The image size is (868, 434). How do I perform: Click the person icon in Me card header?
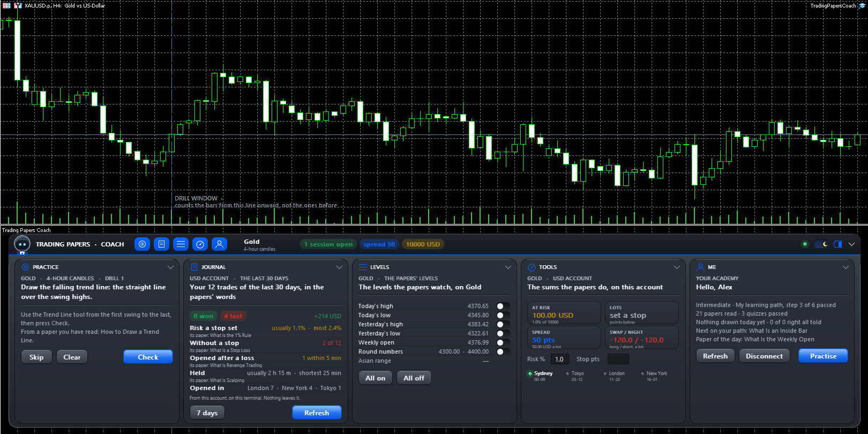pos(700,267)
